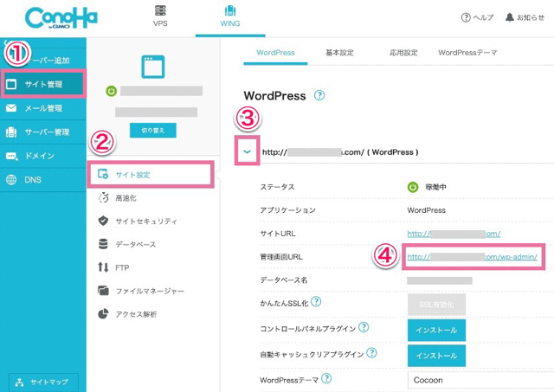The width and height of the screenshot is (554, 392).
Task: Open サイトセキュリティ submenu label
Action: [x=146, y=222]
